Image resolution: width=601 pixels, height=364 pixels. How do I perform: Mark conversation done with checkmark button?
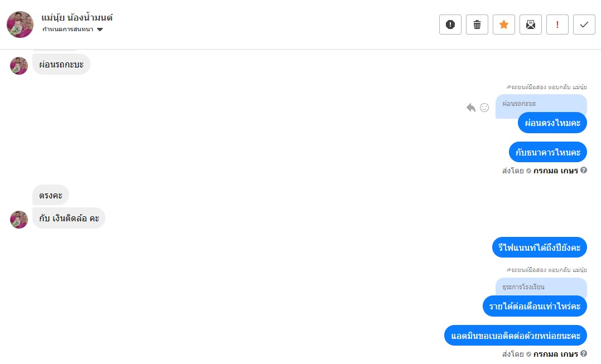coord(584,25)
